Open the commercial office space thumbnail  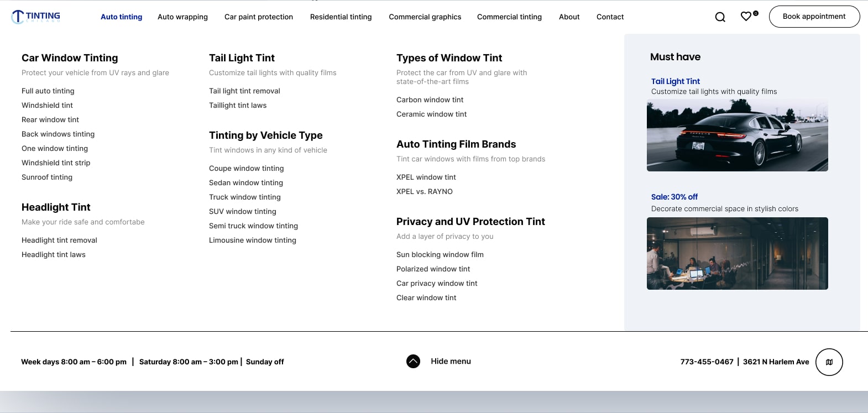coord(737,253)
